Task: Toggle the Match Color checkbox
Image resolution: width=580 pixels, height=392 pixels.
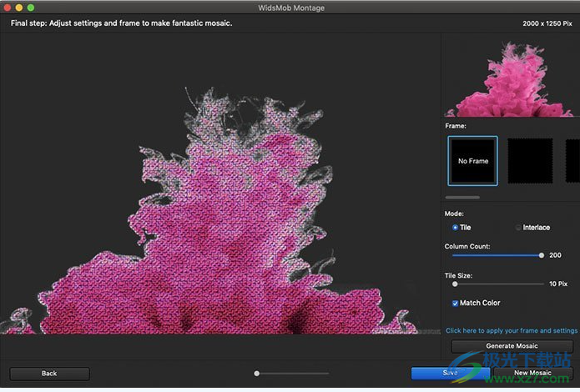Action: [x=455, y=303]
